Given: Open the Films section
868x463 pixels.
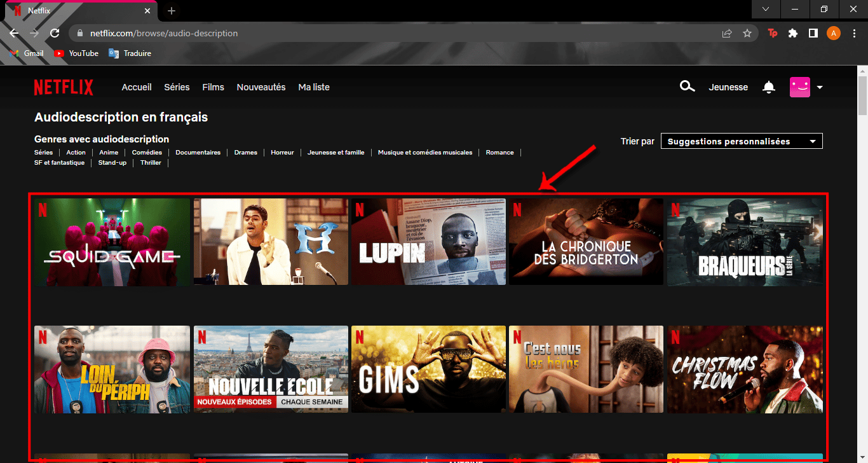Looking at the screenshot, I should pyautogui.click(x=213, y=87).
